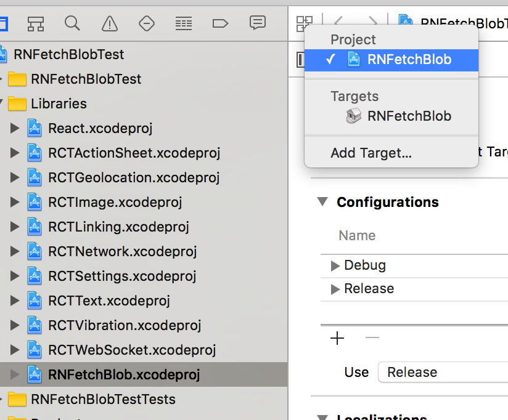Click the plus button under configurations
Screen dimensions: 508x420
pyautogui.click(x=337, y=338)
